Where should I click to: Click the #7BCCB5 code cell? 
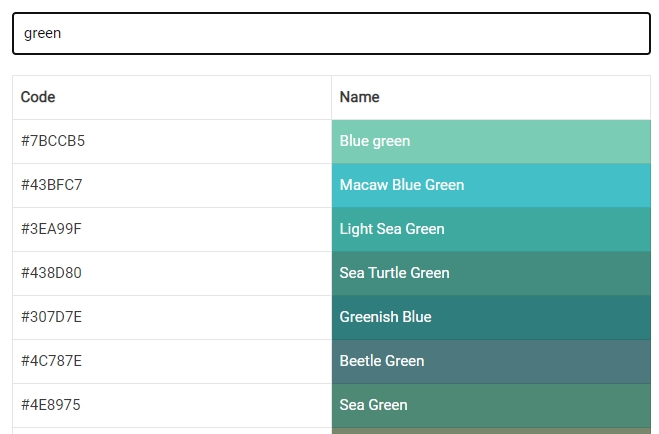[171, 141]
